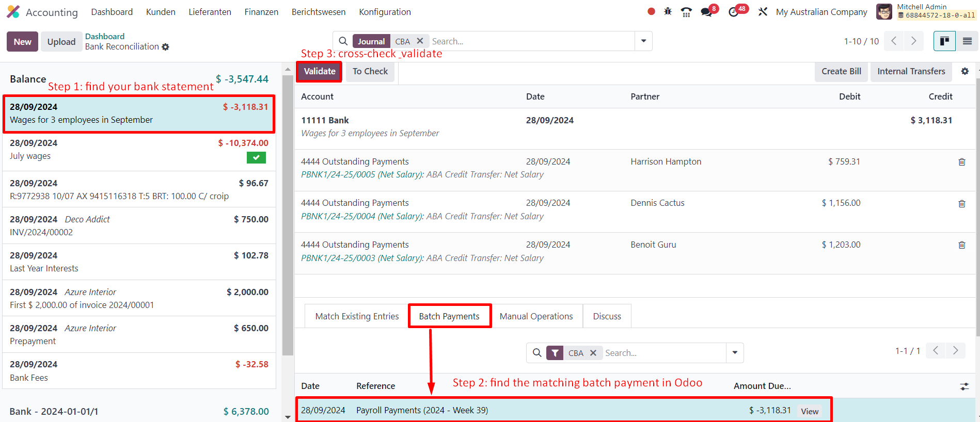Switch to list view icon
Screen dimensions: 980x422
point(967,41)
